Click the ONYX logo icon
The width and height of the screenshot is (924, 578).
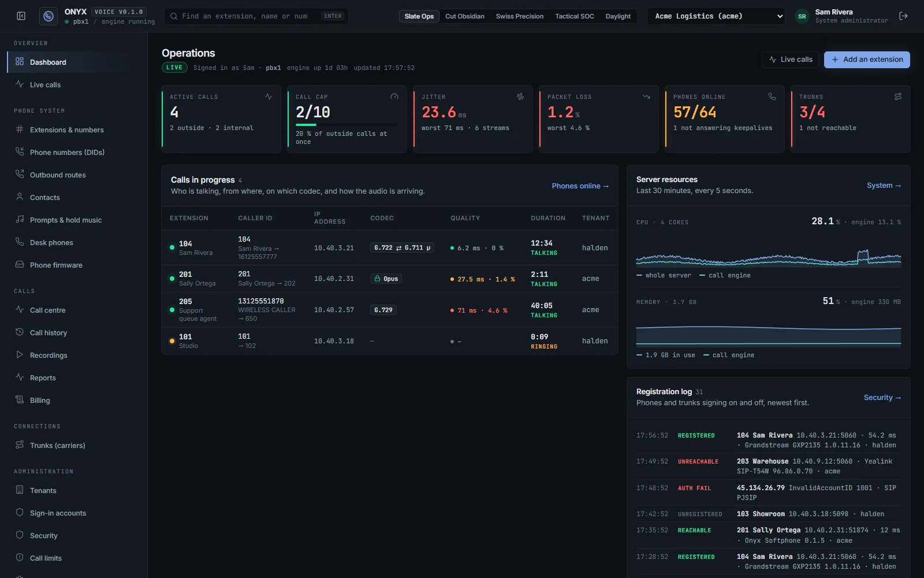pos(49,16)
